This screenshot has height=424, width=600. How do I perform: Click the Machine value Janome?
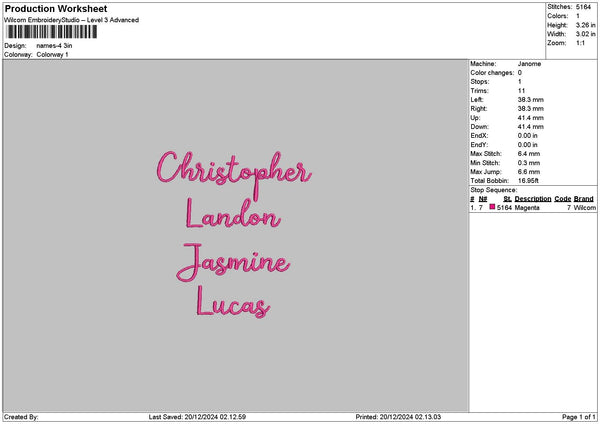[529, 64]
